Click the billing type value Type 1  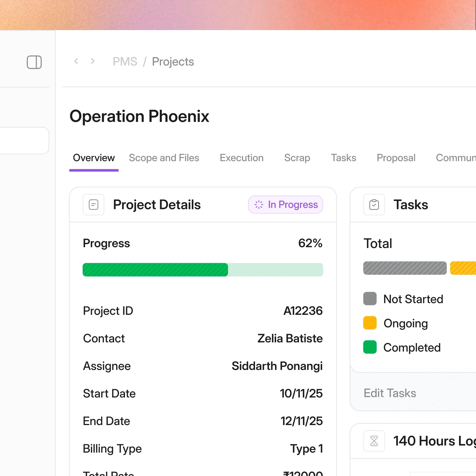pyautogui.click(x=306, y=448)
